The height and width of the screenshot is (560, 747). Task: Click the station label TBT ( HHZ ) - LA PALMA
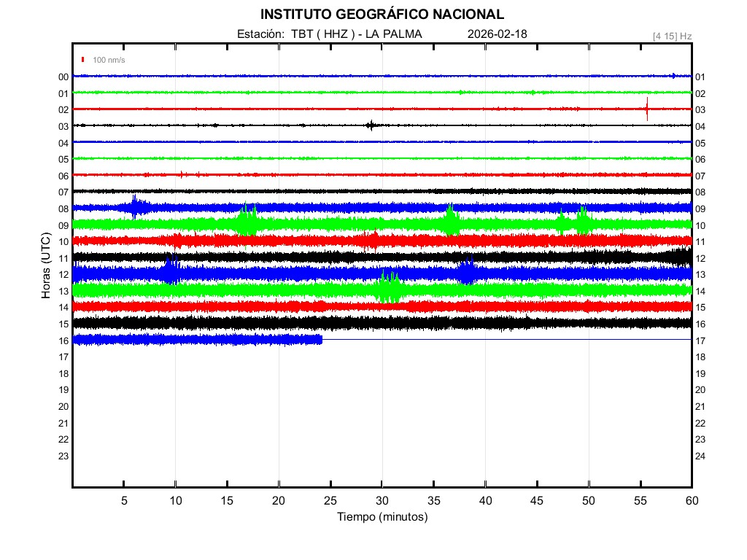330,34
